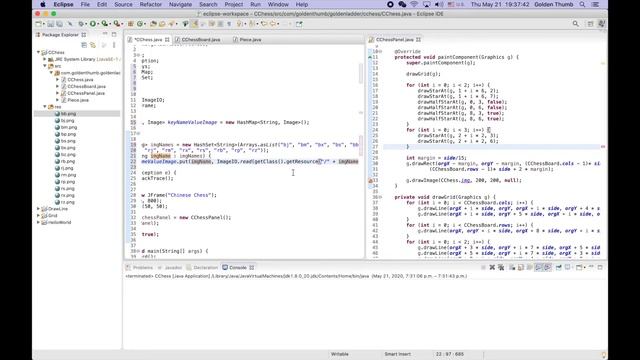The height and width of the screenshot is (360, 640).
Task: Click the left editor vertical scrollbar
Action: tap(361, 73)
